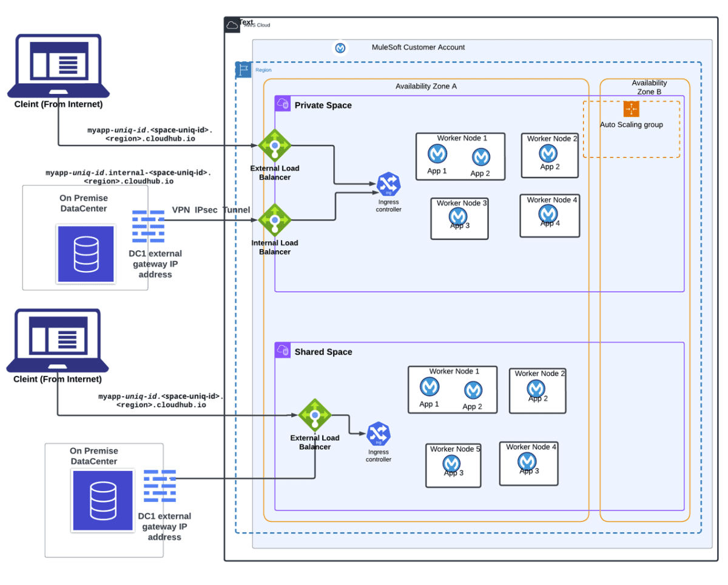
Task: Click App 2 icon in Private Space Worker Node 2
Action: [x=548, y=154]
